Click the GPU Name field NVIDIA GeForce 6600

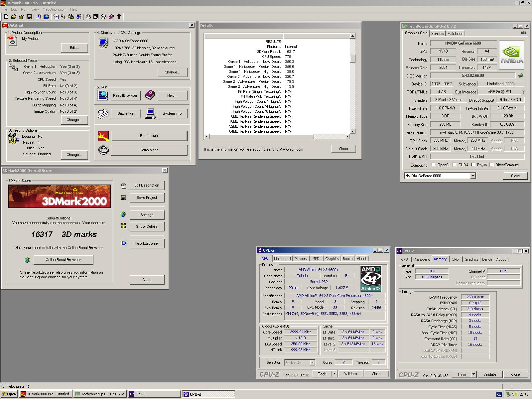click(463, 43)
